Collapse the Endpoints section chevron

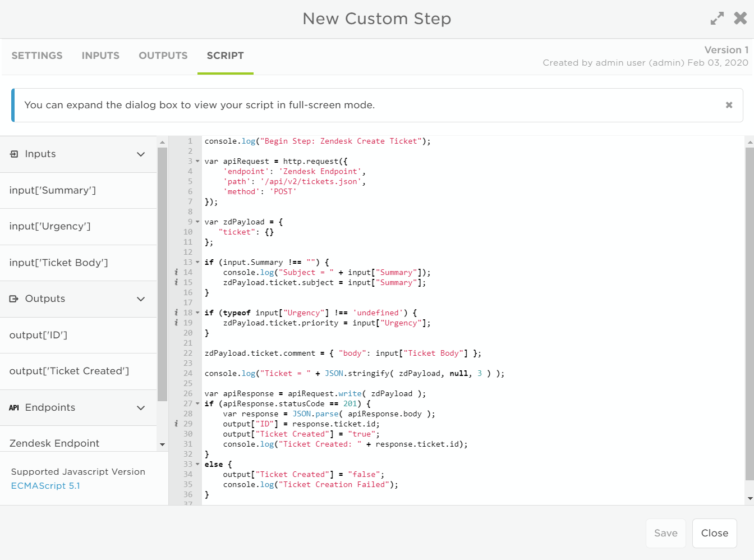click(x=141, y=408)
